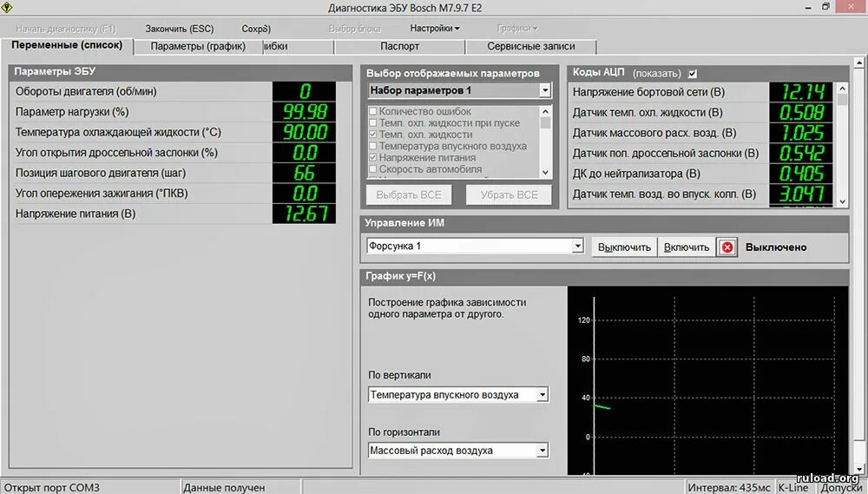The height and width of the screenshot is (494, 868).
Task: Click the Включить actuator button
Action: (687, 247)
